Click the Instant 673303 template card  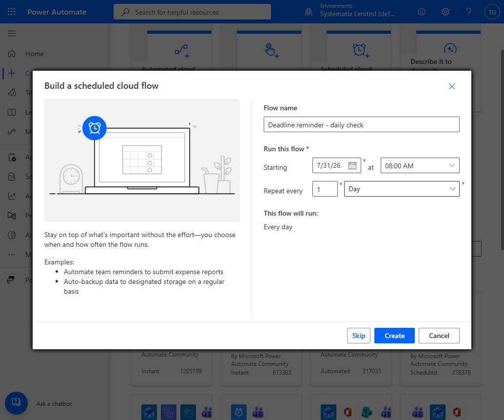pyautogui.click(x=261, y=368)
